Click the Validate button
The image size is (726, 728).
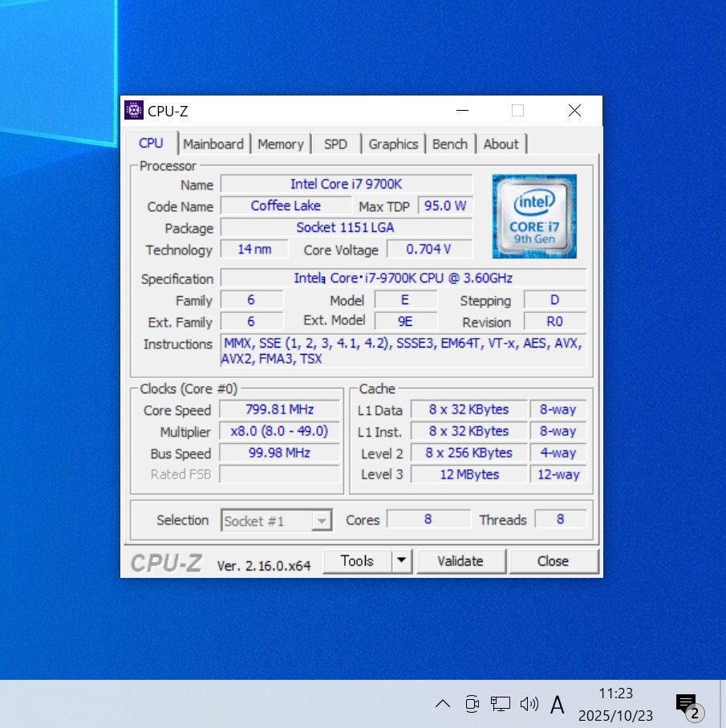(460, 561)
